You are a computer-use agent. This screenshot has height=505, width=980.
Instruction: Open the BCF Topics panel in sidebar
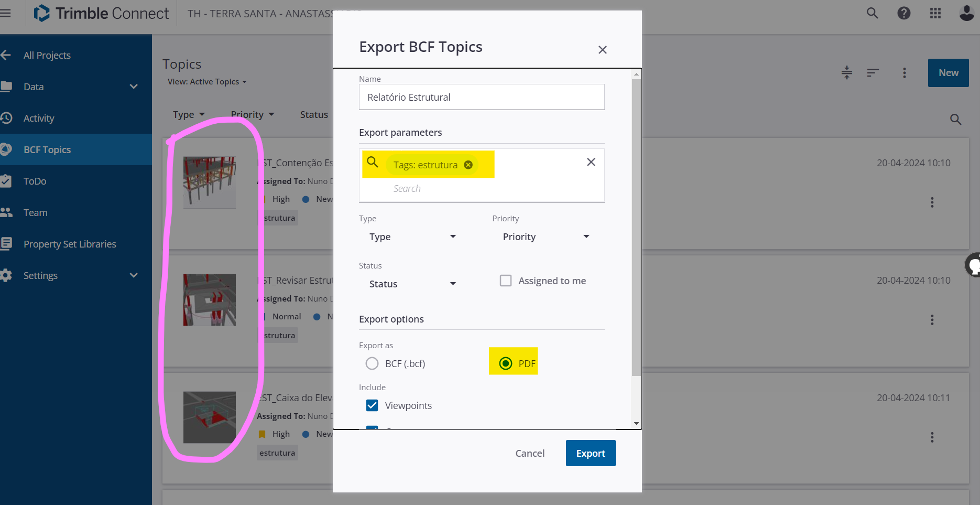point(47,149)
